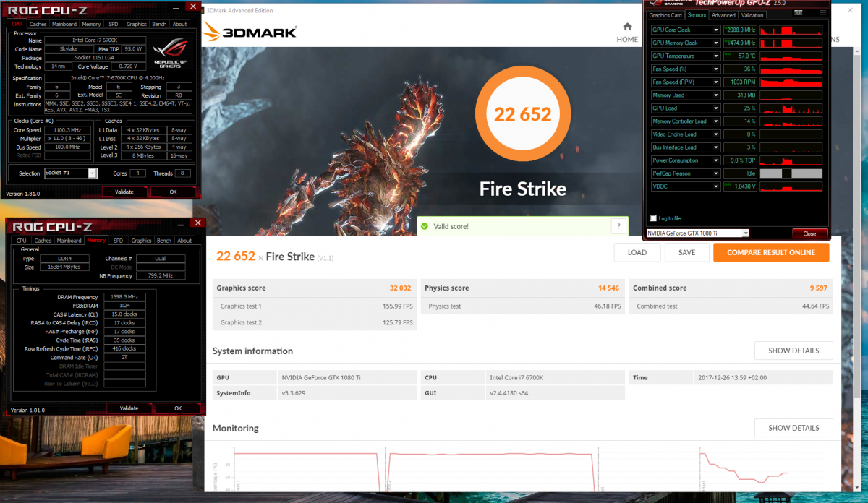This screenshot has height=503, width=868.
Task: Switch to Advanced tab in GPU-Z
Action: coord(723,15)
